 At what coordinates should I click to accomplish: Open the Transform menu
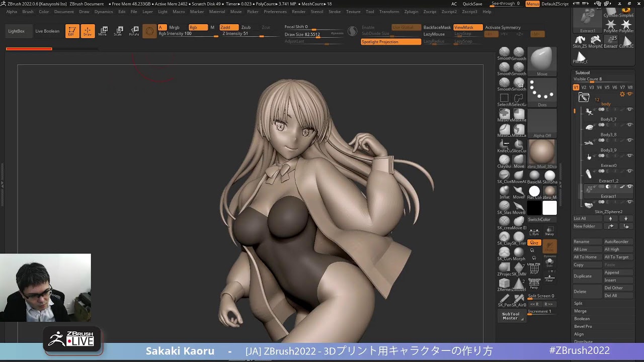click(x=389, y=12)
